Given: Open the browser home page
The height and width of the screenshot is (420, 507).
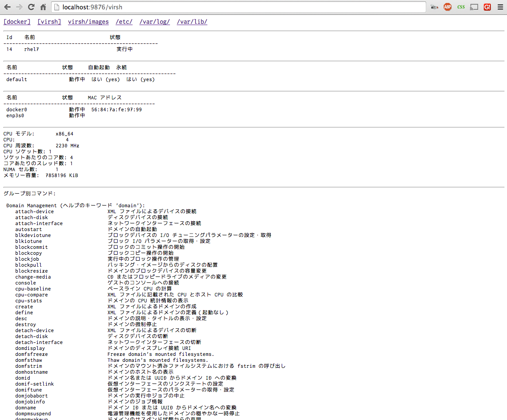Looking at the screenshot, I should tap(42, 7).
